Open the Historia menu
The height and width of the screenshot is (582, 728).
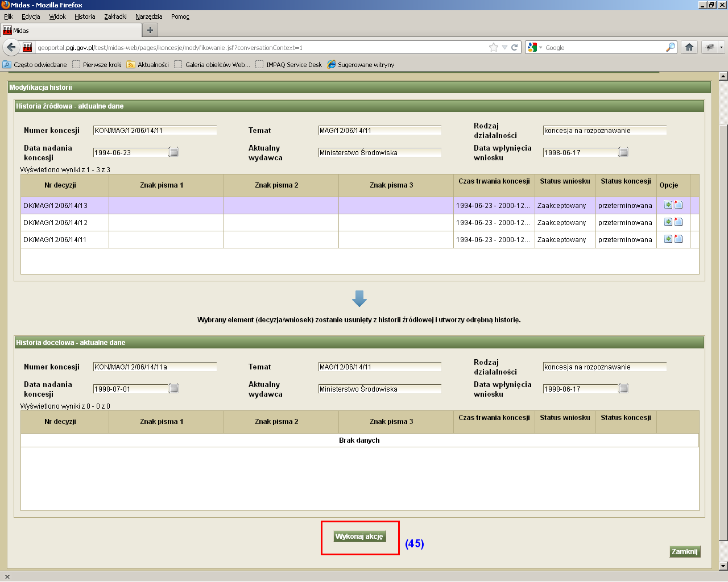point(85,16)
